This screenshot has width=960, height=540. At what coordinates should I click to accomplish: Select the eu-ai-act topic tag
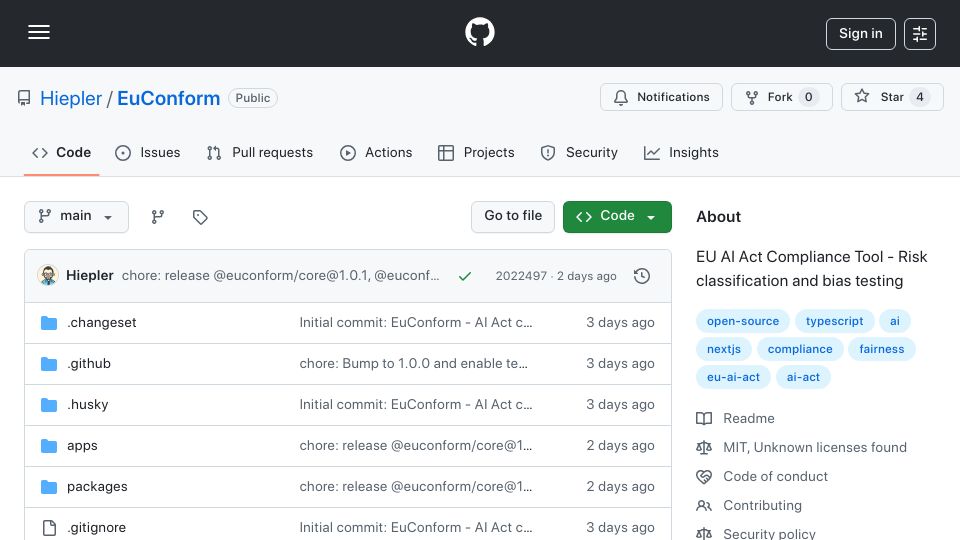pos(733,378)
